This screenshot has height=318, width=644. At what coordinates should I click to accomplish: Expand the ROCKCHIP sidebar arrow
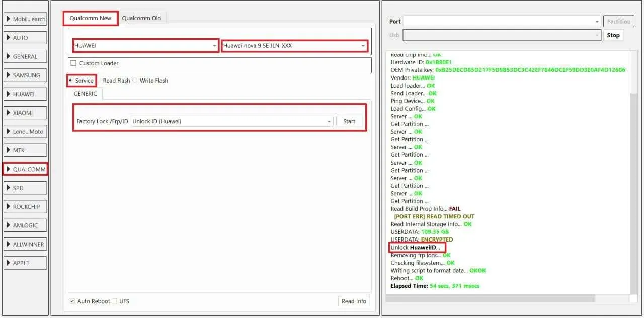pyautogui.click(x=9, y=207)
